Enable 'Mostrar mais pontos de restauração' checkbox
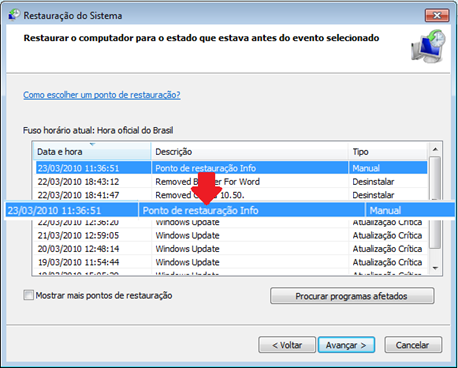Viewport: 458px width, 368px height. pyautogui.click(x=28, y=295)
